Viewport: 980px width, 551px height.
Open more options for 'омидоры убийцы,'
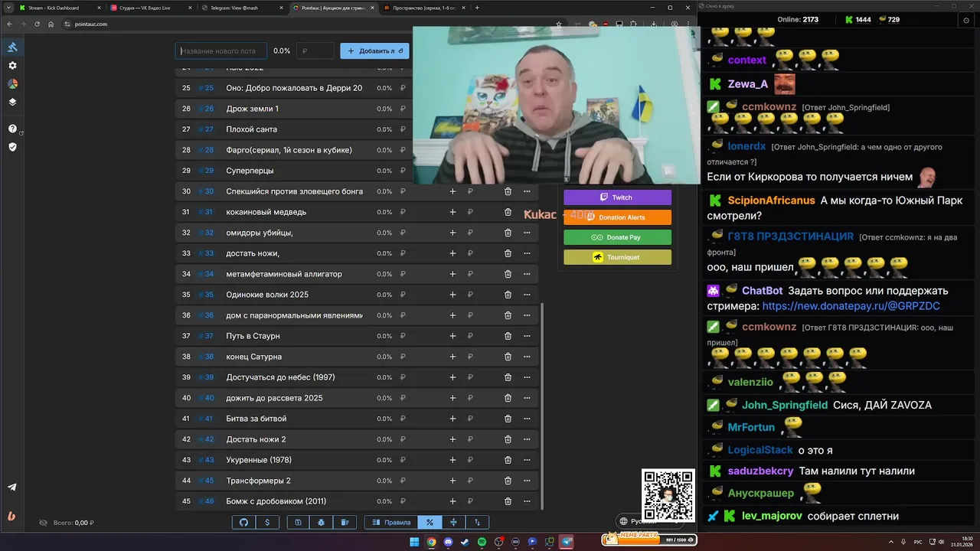coord(527,233)
